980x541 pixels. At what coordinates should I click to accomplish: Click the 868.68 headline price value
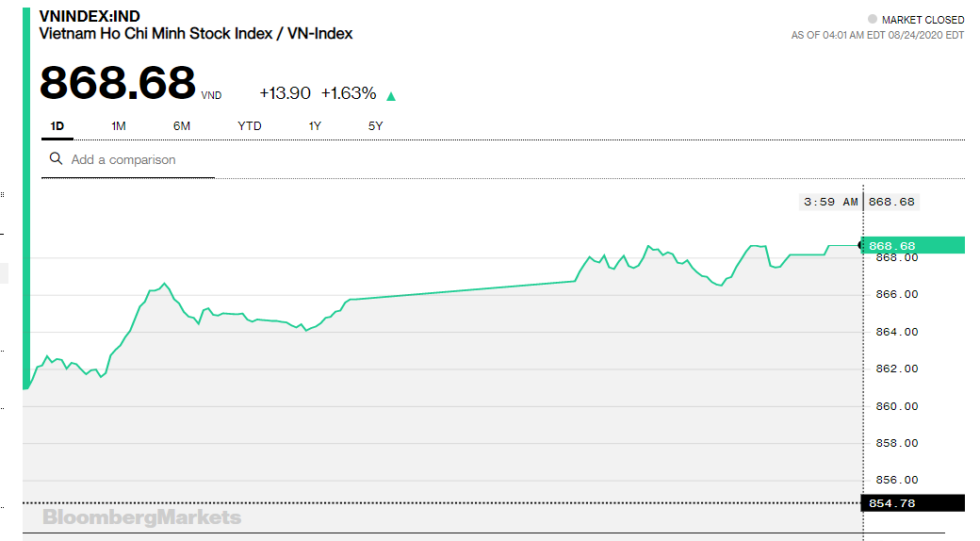(118, 83)
